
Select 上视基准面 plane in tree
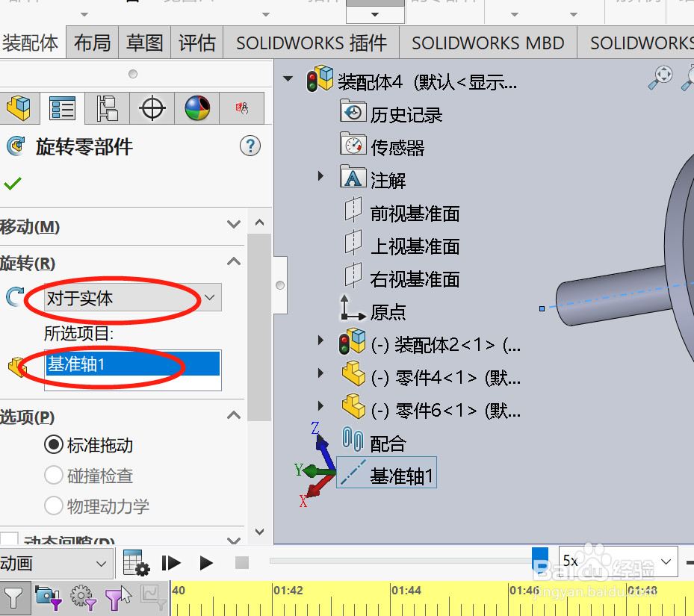click(x=415, y=246)
